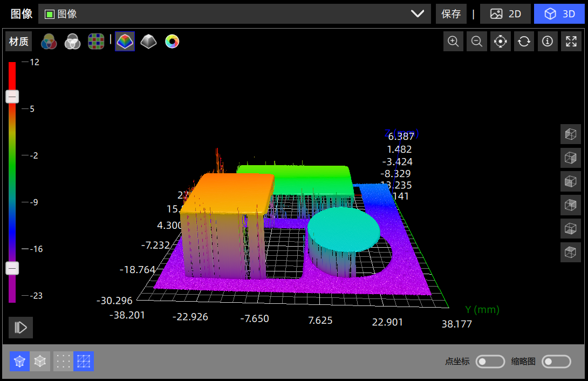Click the topmost view-cube preset icon
This screenshot has height=381, width=588.
click(x=571, y=134)
